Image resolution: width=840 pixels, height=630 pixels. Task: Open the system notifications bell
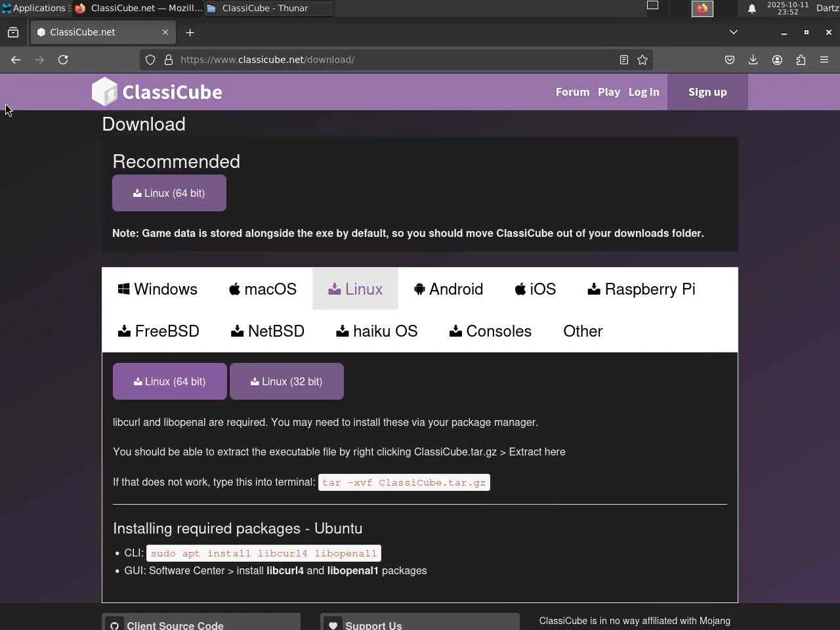pos(752,9)
